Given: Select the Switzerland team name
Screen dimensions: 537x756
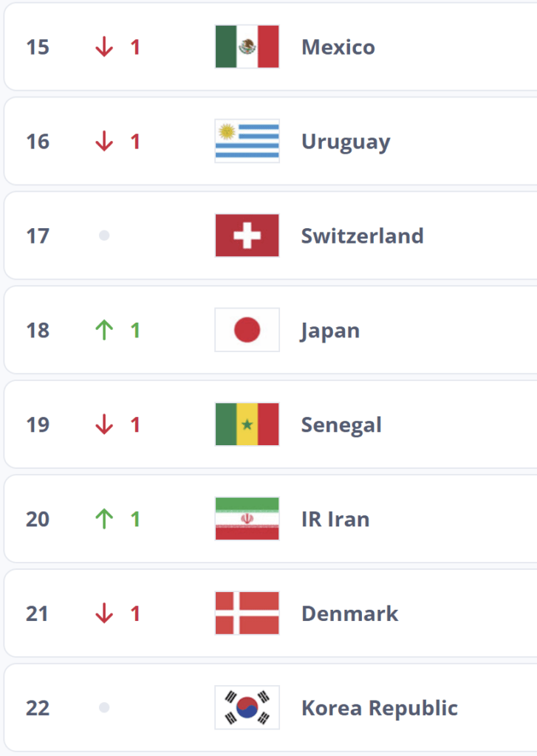Looking at the screenshot, I should click(x=362, y=236).
